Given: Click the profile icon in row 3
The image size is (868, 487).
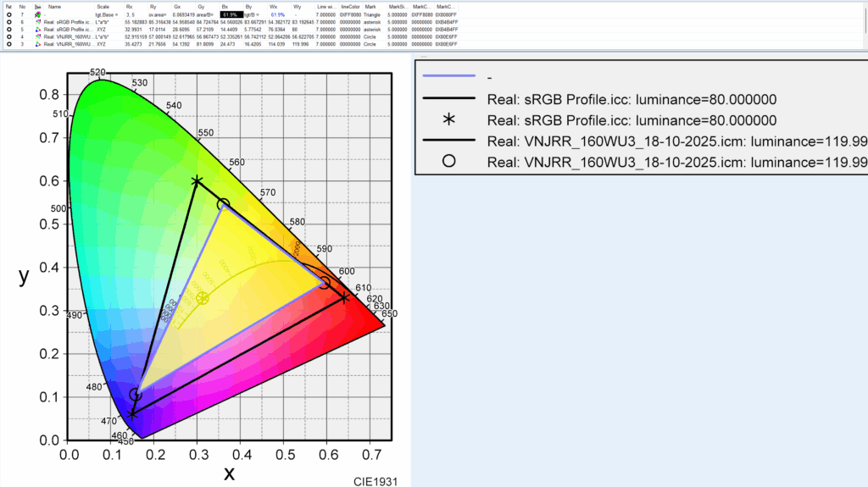Looking at the screenshot, I should pos(37,44).
